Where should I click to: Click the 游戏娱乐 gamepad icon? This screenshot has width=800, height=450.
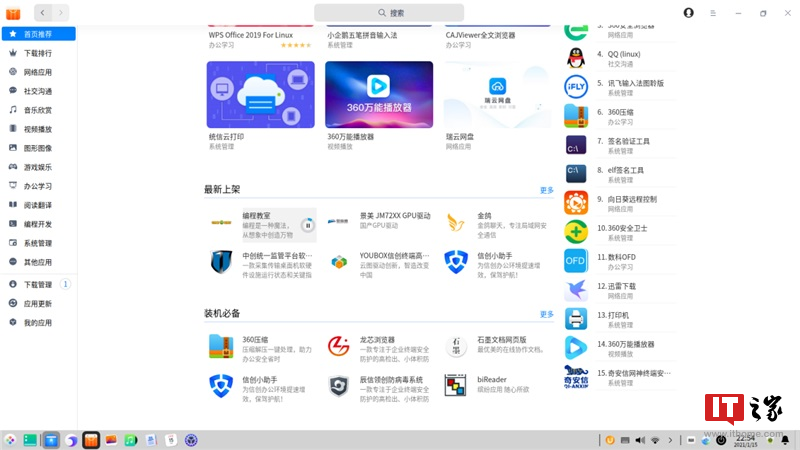(13, 167)
